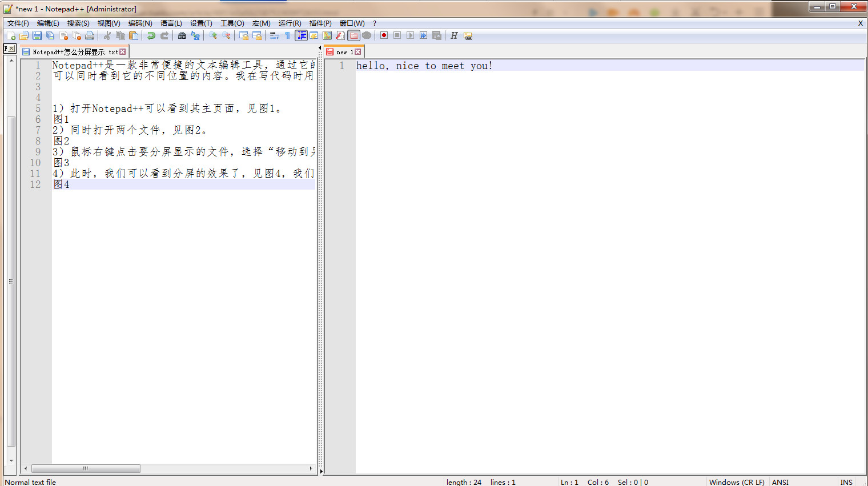Image resolution: width=868 pixels, height=486 pixels.
Task: Open the 窗口(W) menu
Action: [x=352, y=23]
